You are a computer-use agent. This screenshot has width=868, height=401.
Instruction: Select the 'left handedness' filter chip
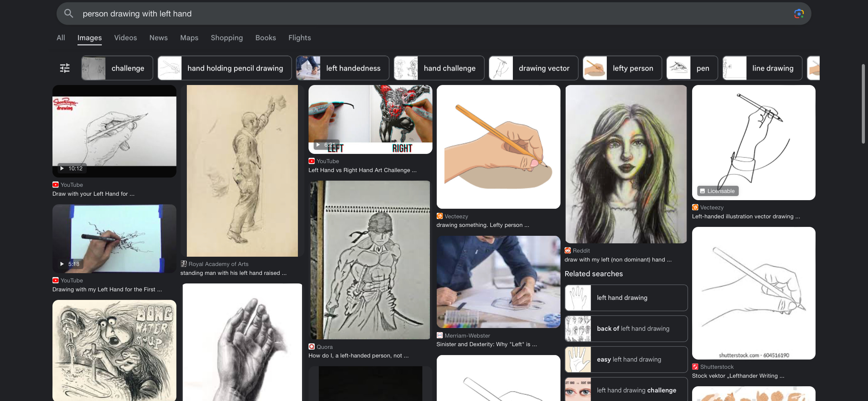point(342,68)
